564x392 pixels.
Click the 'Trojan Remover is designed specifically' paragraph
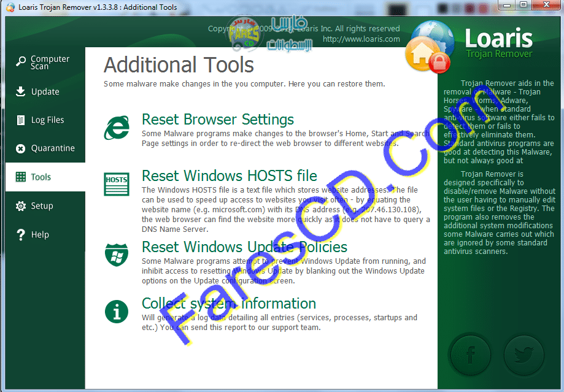click(500, 212)
